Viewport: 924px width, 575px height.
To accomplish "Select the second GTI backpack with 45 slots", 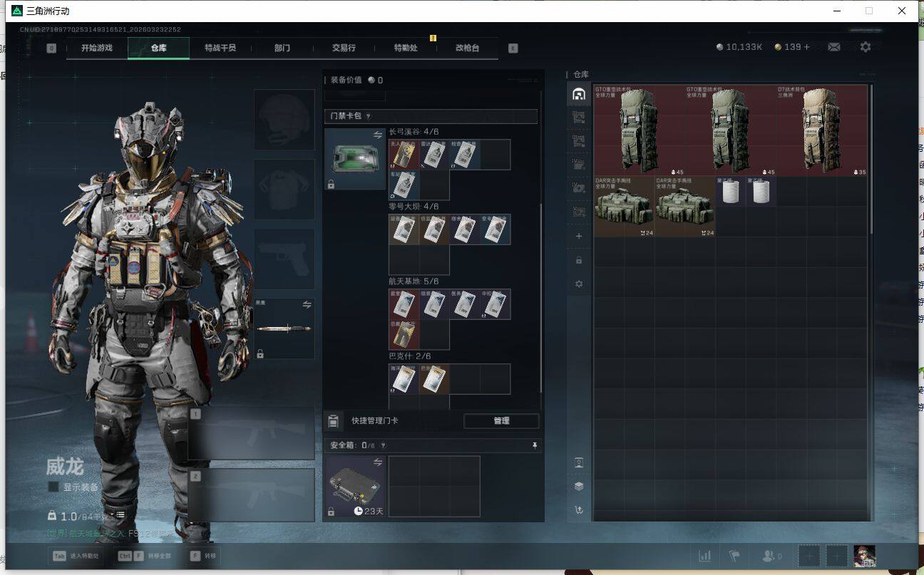I will [731, 131].
